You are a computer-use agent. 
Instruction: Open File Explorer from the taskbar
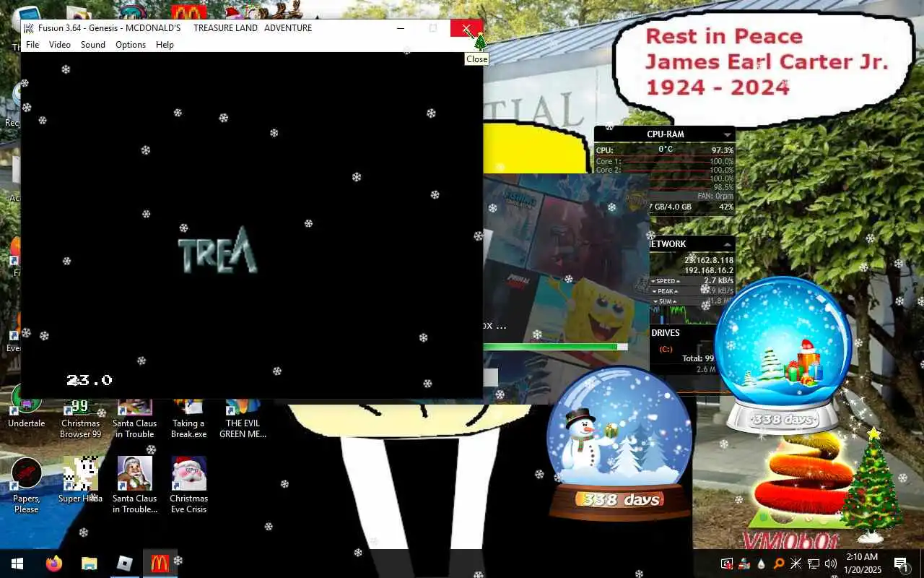point(89,564)
